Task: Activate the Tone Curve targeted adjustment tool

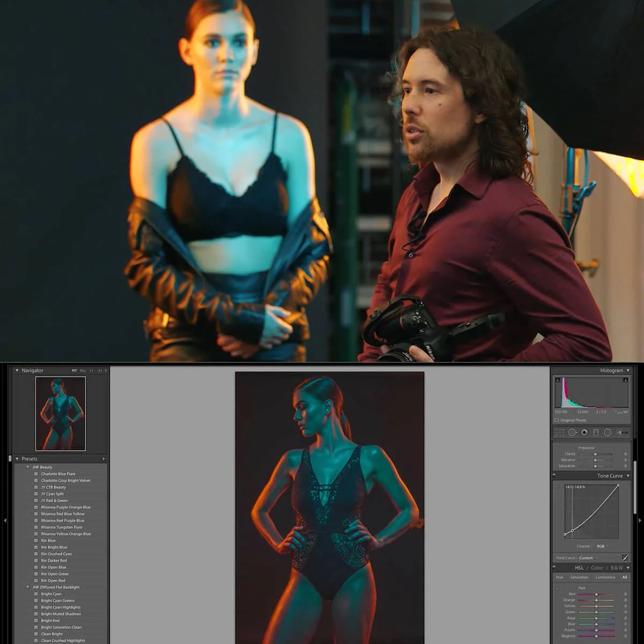Action: (x=557, y=487)
